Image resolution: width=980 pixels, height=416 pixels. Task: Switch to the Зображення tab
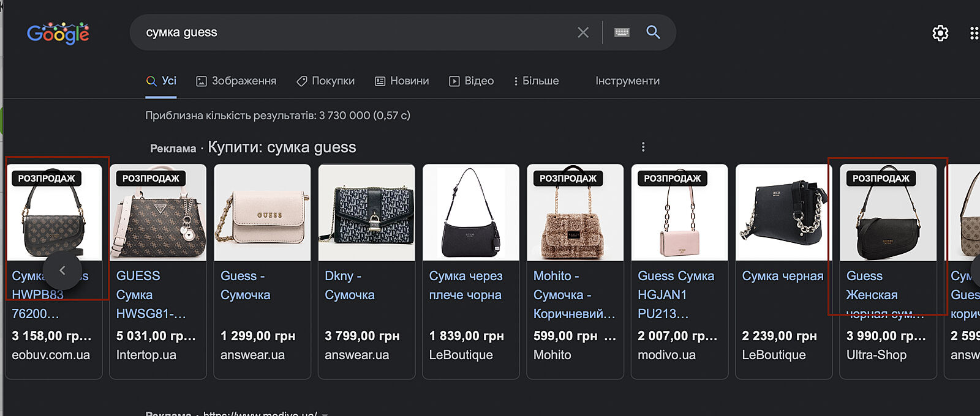coord(236,81)
